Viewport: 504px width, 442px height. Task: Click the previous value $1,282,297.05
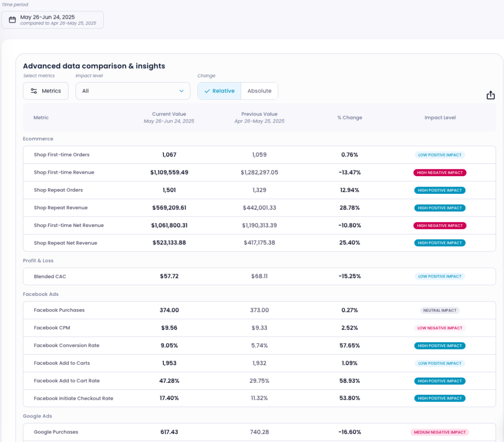pos(259,172)
